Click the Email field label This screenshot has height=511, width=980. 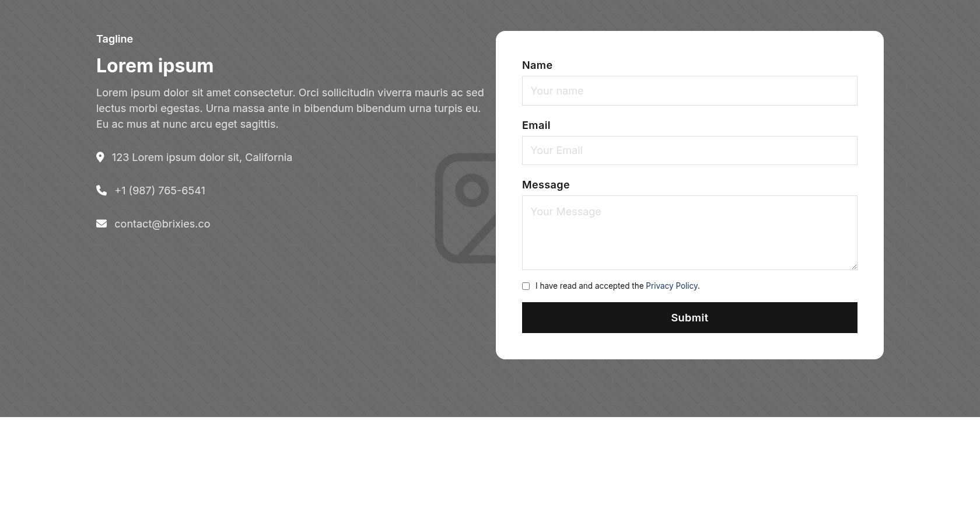tap(536, 125)
